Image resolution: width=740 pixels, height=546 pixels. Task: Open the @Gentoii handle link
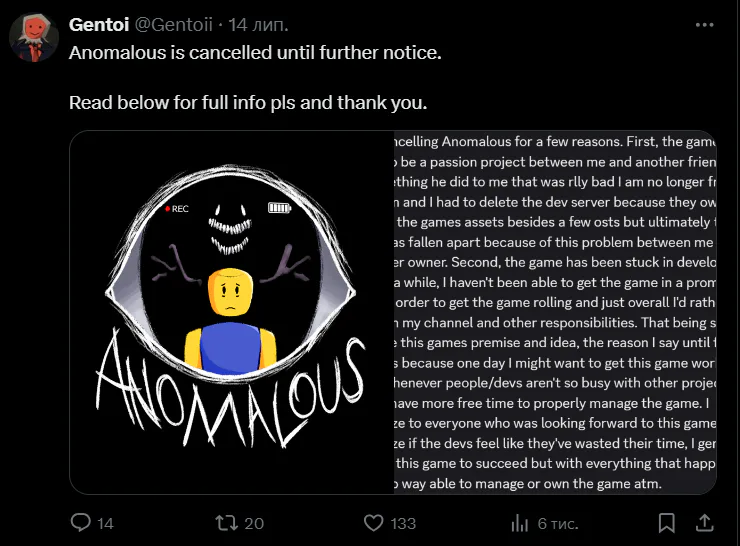174,25
